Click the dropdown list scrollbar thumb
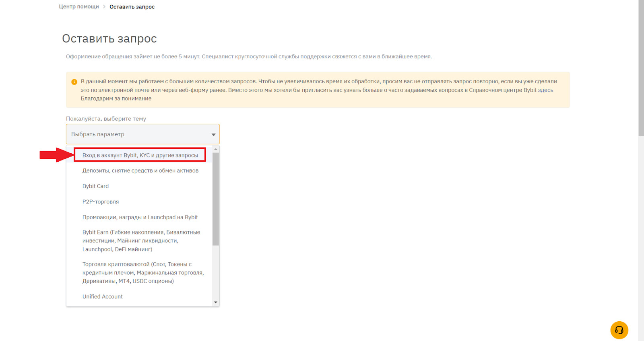The height and width of the screenshot is (341, 644). pos(216,199)
